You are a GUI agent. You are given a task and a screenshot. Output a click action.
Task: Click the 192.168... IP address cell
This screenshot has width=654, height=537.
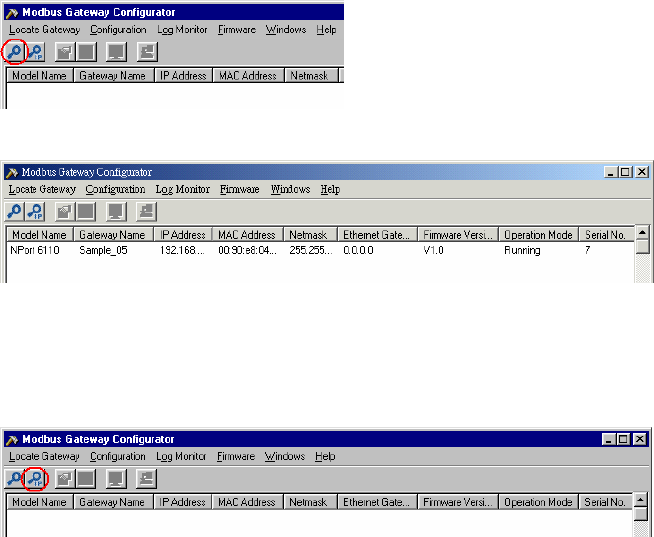(x=182, y=250)
